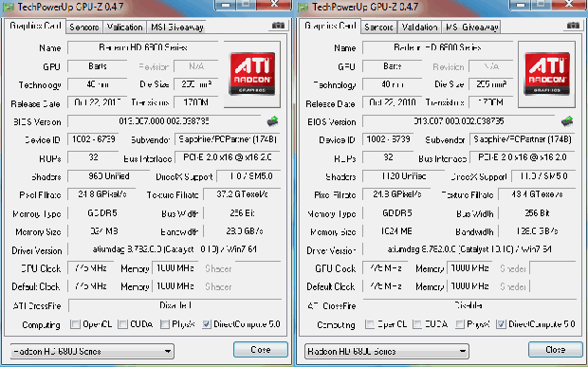Open MSI Giveaway tab in left window
The image size is (588, 367).
coord(176,27)
